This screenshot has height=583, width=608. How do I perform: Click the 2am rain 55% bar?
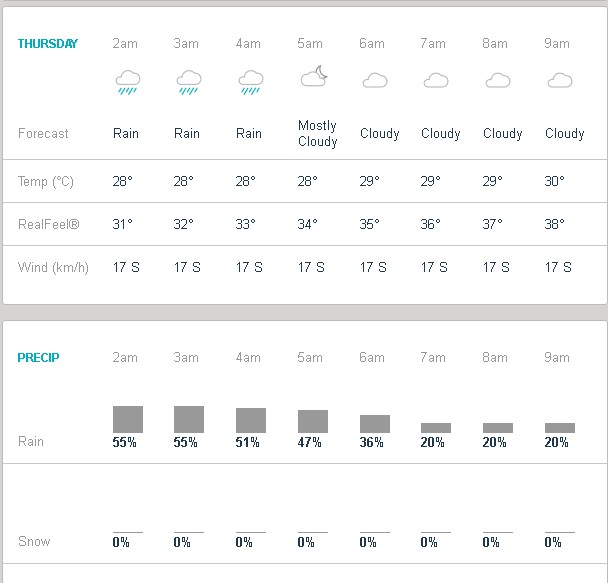(128, 419)
